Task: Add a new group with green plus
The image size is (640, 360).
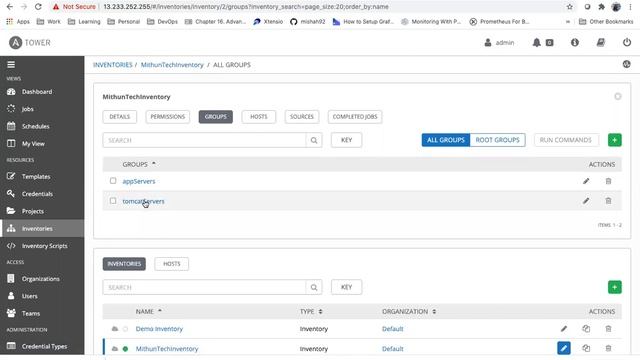Action: click(x=614, y=140)
